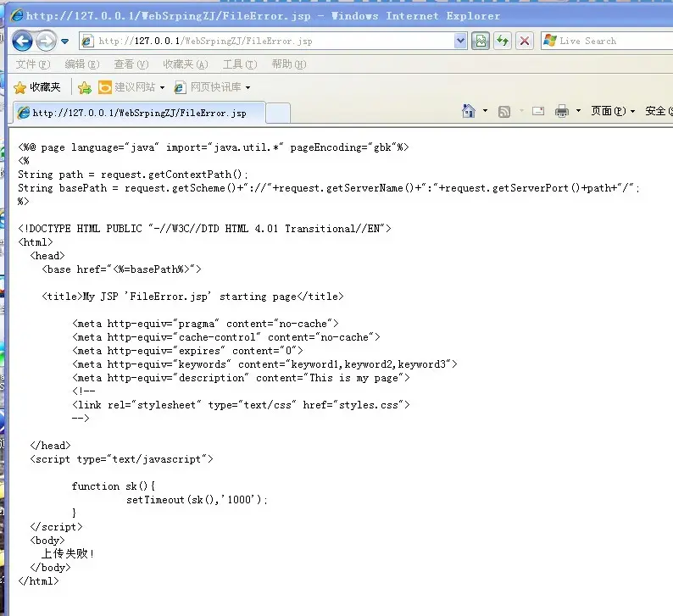Expand the Print dropdown arrow
The image size is (673, 616).
pyautogui.click(x=578, y=111)
